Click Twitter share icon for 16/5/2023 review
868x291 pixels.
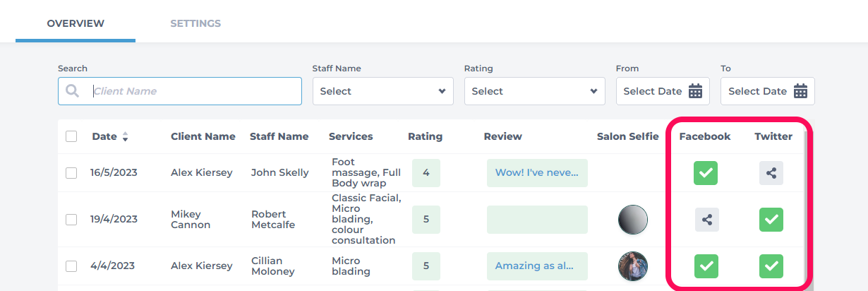771,173
